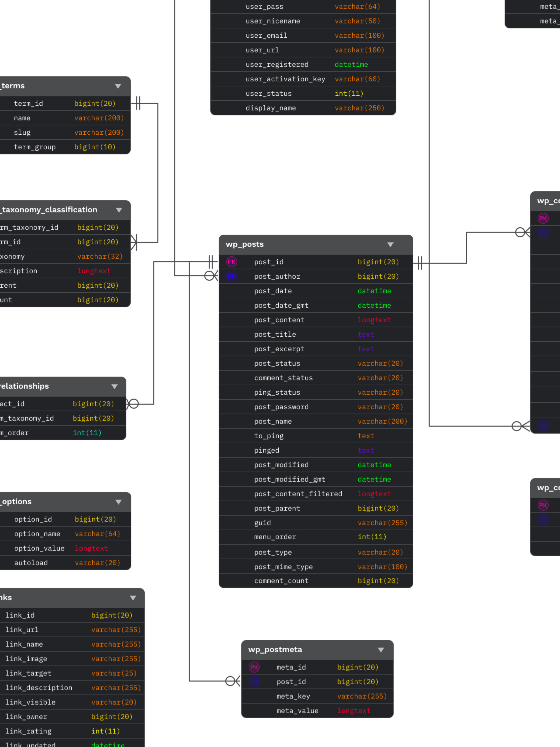Select the post_parent field
This screenshot has width=560, height=747.
tap(316, 508)
